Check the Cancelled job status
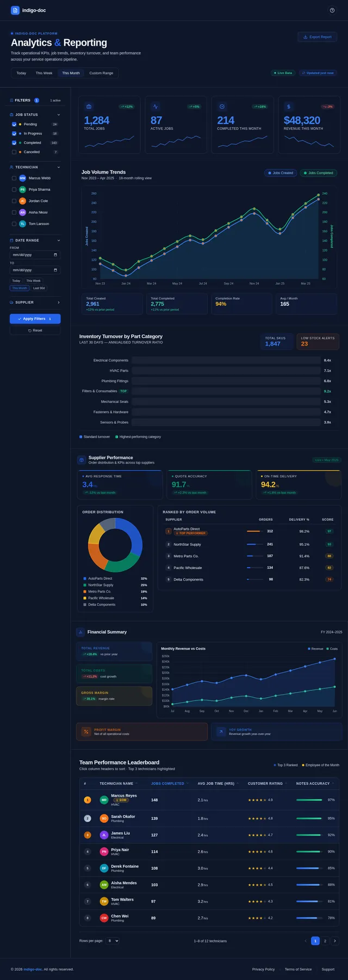 [x=14, y=152]
